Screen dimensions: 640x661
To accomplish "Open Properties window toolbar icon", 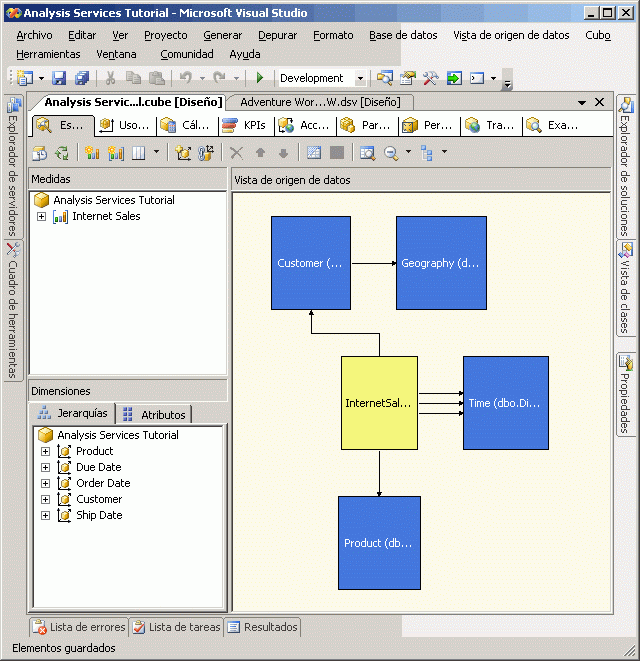I will pyautogui.click(x=408, y=78).
